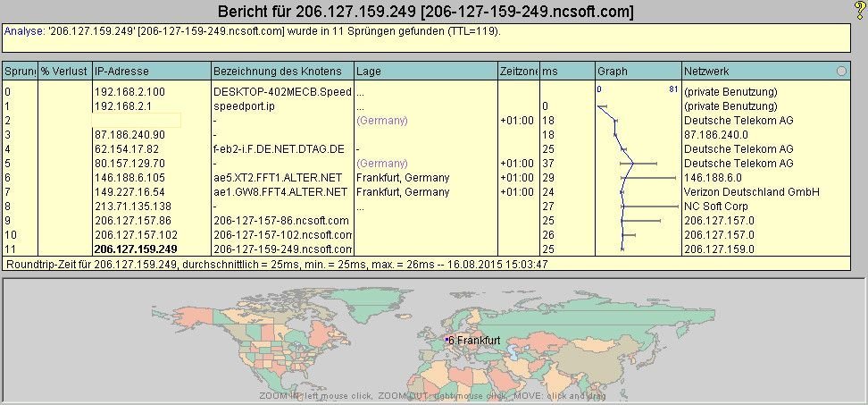Click the Bezeichnung des Knotens column header
868x405 pixels.
(283, 71)
